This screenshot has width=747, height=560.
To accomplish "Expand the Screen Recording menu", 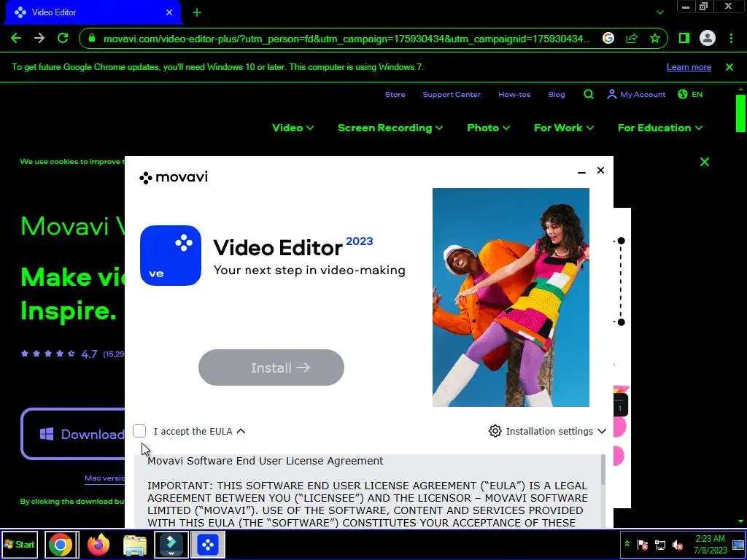I will tap(390, 128).
